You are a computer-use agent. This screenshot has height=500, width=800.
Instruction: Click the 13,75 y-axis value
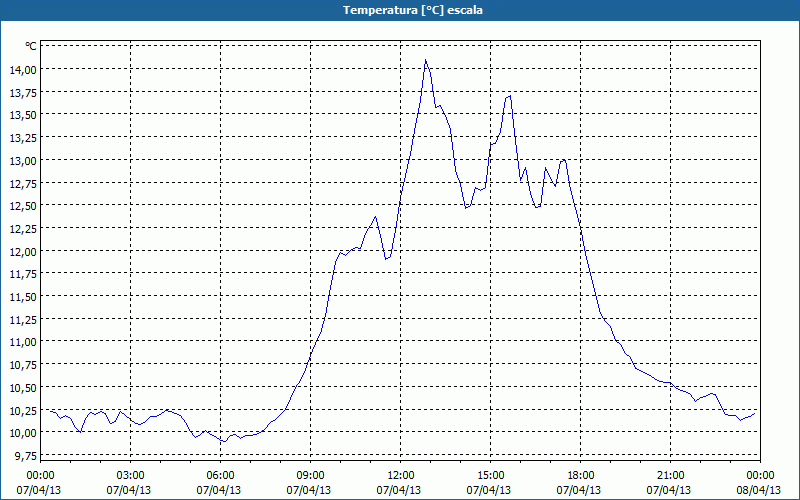[23, 92]
